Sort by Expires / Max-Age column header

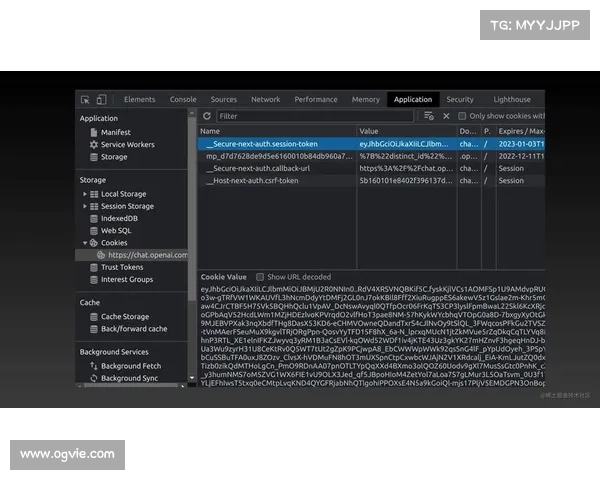click(521, 131)
